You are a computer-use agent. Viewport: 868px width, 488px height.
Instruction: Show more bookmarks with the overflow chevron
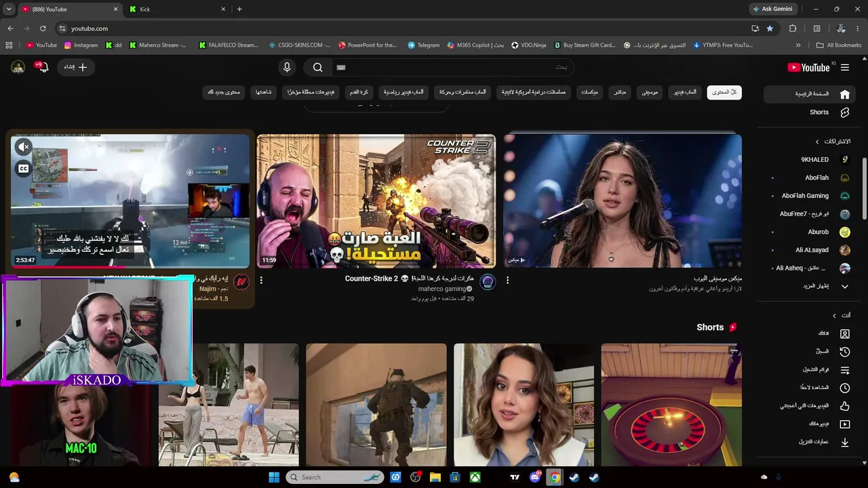pyautogui.click(x=798, y=45)
